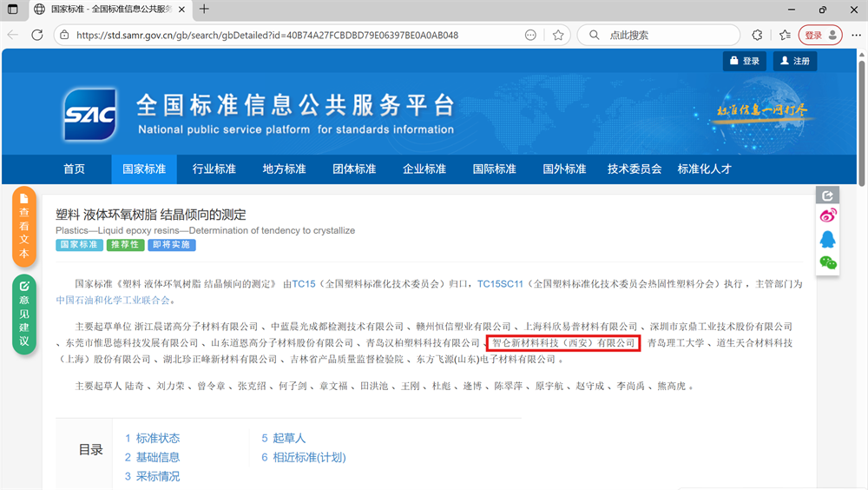Refresh the page with the reload icon

pos(37,35)
